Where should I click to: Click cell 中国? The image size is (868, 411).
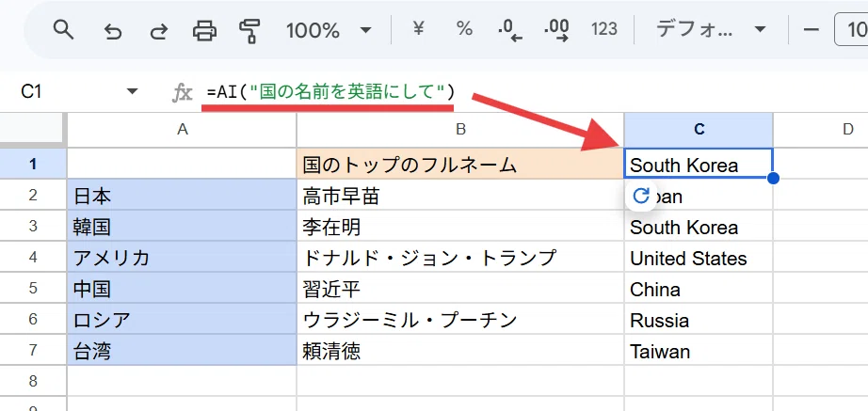(182, 288)
